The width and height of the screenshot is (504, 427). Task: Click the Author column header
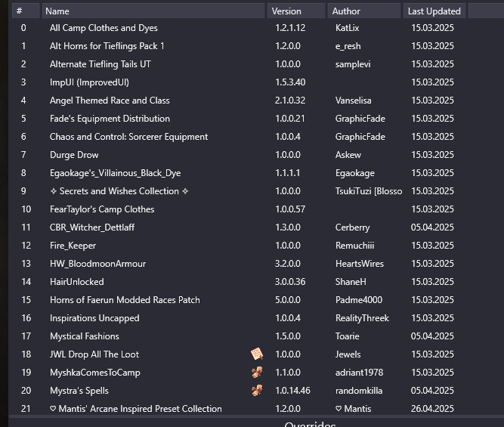pyautogui.click(x=364, y=11)
